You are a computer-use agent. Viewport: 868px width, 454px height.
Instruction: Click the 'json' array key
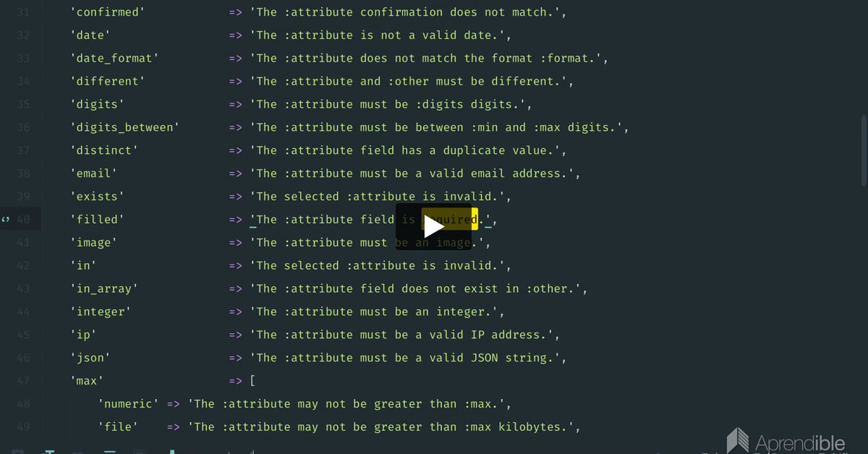click(x=90, y=359)
